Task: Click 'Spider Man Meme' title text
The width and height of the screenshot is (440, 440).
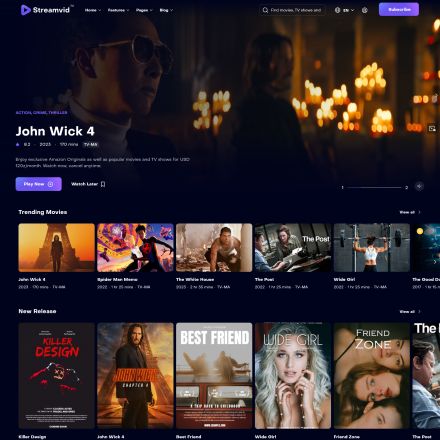Action: pyautogui.click(x=117, y=279)
